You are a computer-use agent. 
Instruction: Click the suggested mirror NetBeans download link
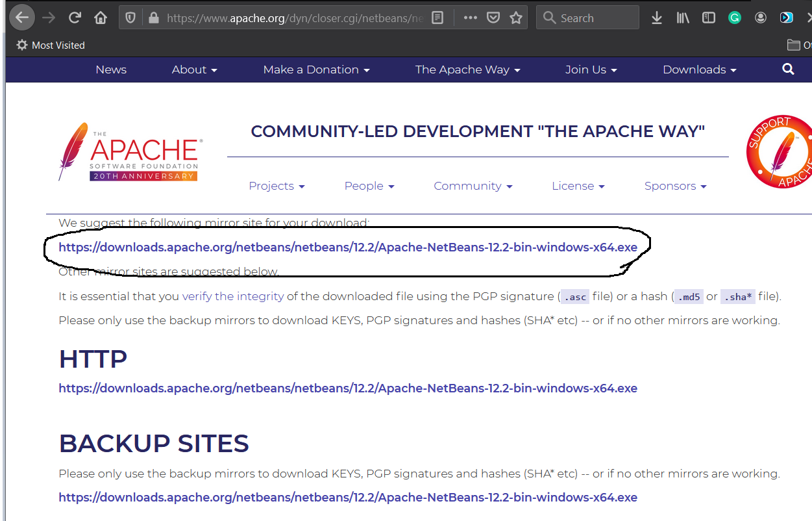tap(348, 247)
